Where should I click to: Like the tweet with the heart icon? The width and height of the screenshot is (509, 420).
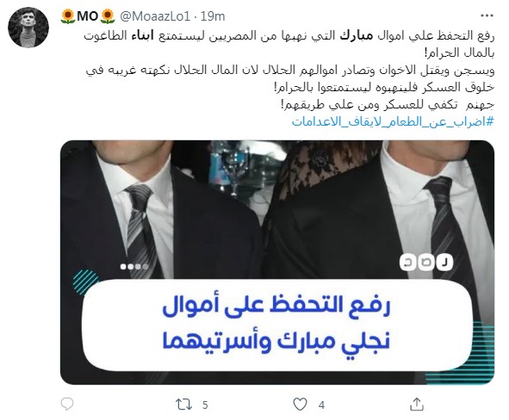[300, 405]
